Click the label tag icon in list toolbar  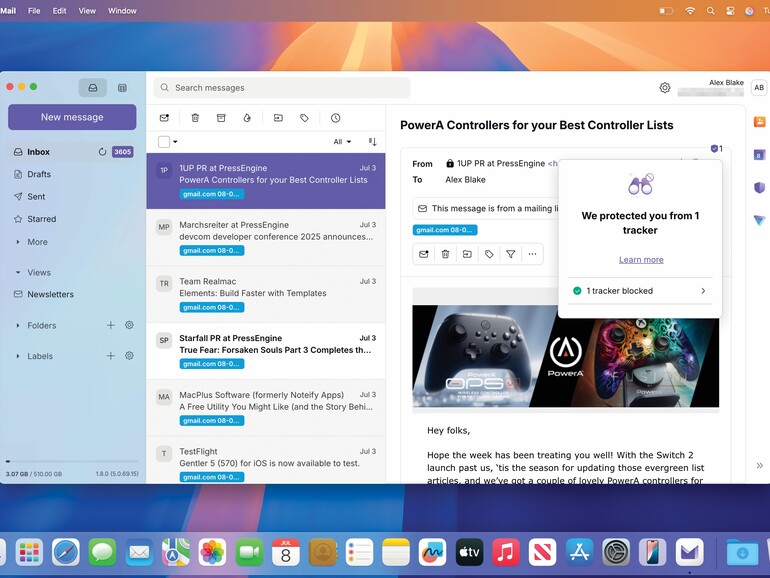(x=304, y=118)
